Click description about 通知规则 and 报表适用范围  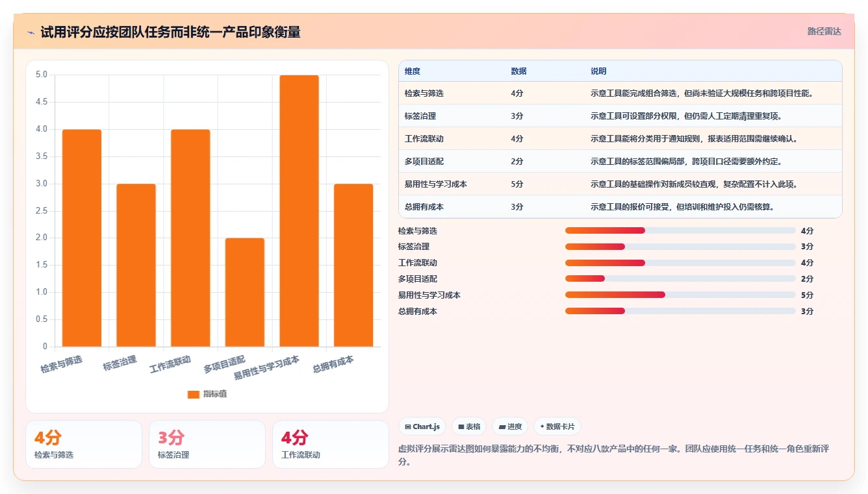694,139
